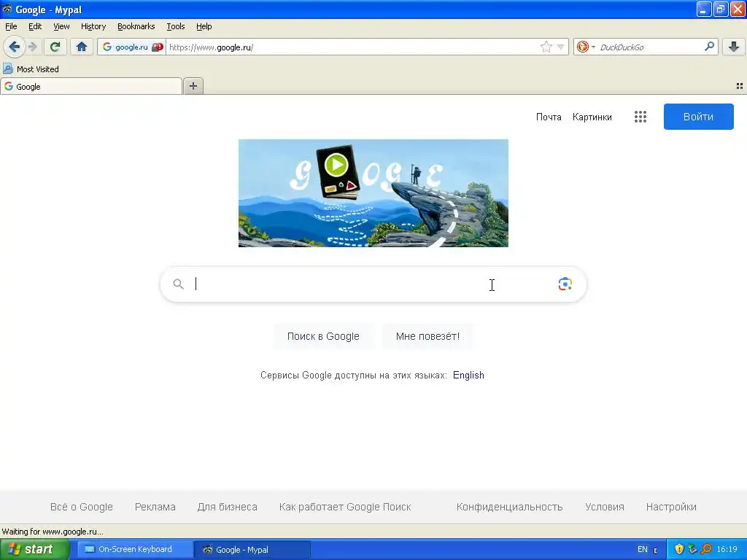The width and height of the screenshot is (747, 560).
Task: Open the URL history dropdown arrow
Action: 561,47
